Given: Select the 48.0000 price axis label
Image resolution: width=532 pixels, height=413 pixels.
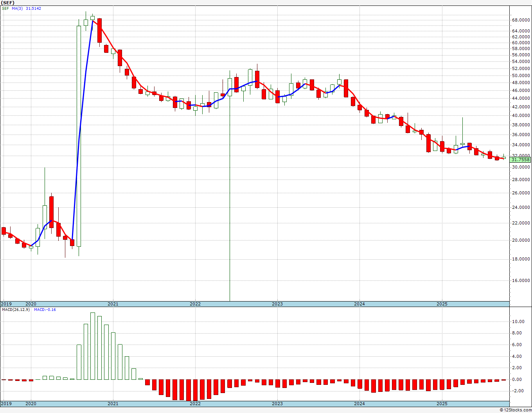Looking at the screenshot, I should pyautogui.click(x=521, y=83).
